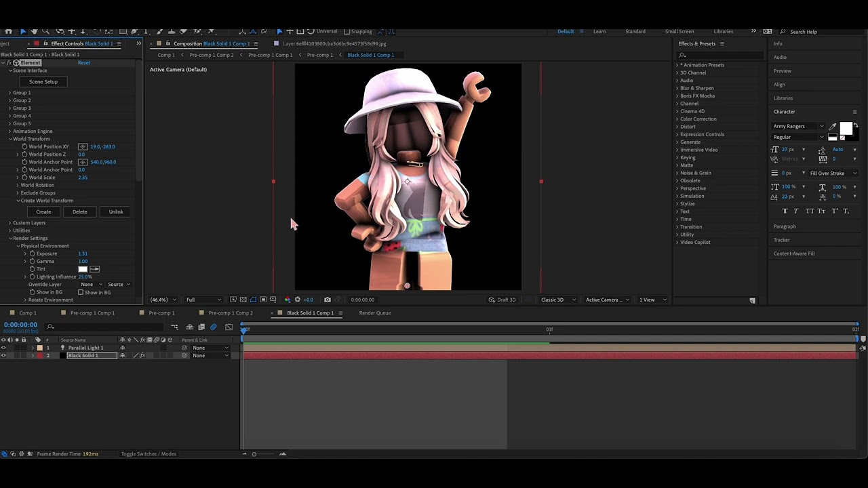Select the Hand tool in toolbar
Viewport: 868px width, 488px height.
[x=34, y=31]
